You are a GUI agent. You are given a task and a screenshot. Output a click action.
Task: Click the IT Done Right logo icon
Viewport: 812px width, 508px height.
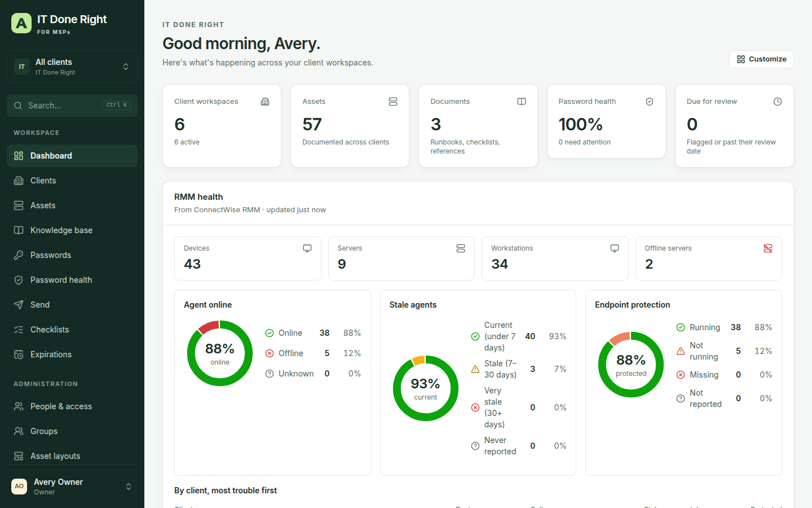21,23
